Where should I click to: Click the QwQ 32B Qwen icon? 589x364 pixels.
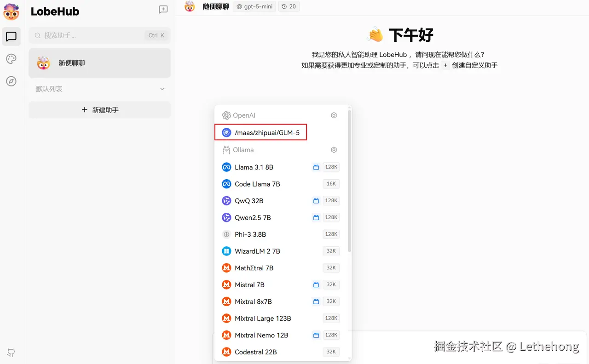pyautogui.click(x=226, y=201)
